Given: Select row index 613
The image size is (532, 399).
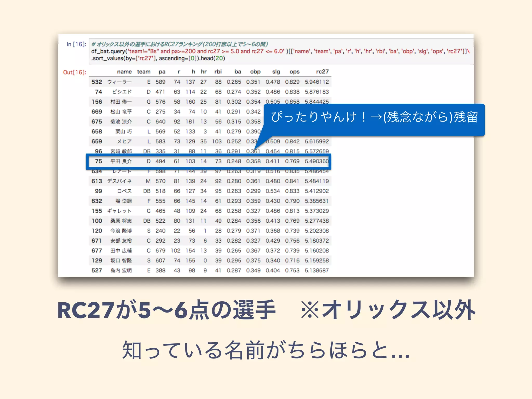Looking at the screenshot, I should (97, 181).
